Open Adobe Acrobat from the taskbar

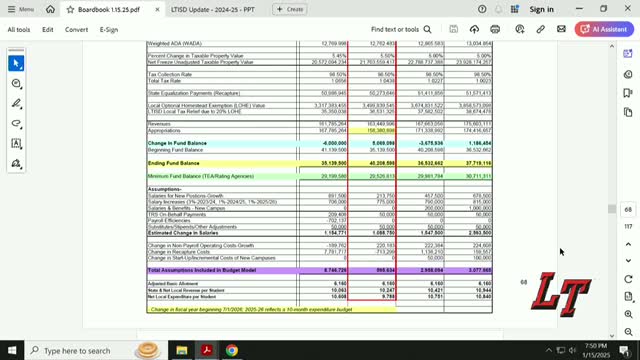207,350
